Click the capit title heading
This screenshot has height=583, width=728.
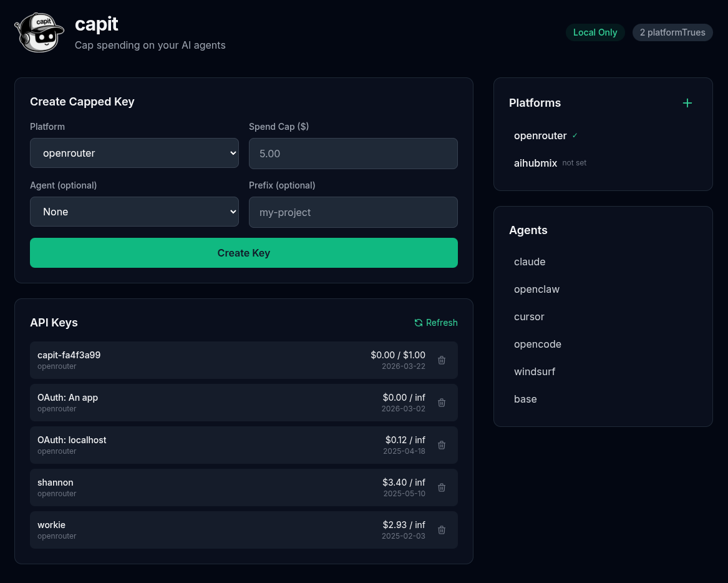(x=97, y=24)
